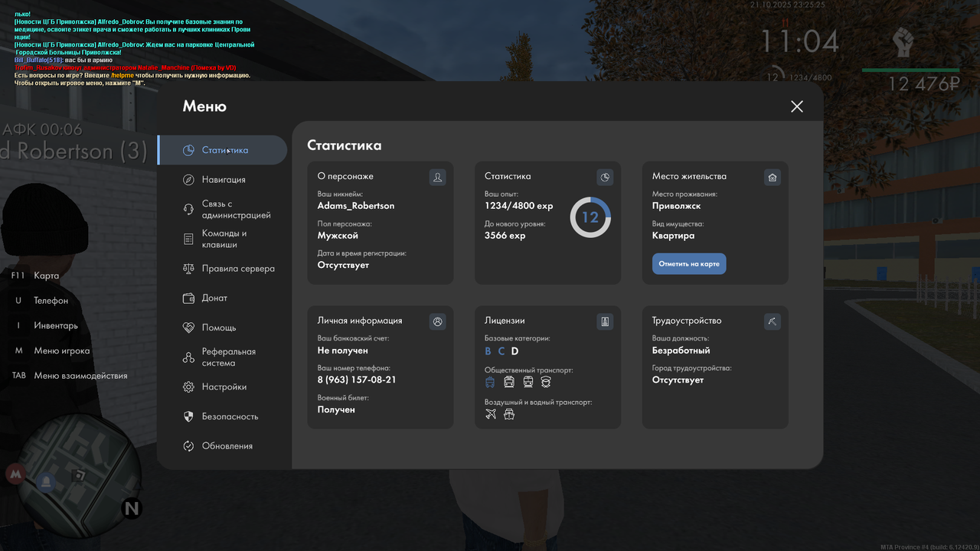Click the nickname Adams_Robertson
The width and height of the screenshot is (980, 551).
[x=356, y=206]
